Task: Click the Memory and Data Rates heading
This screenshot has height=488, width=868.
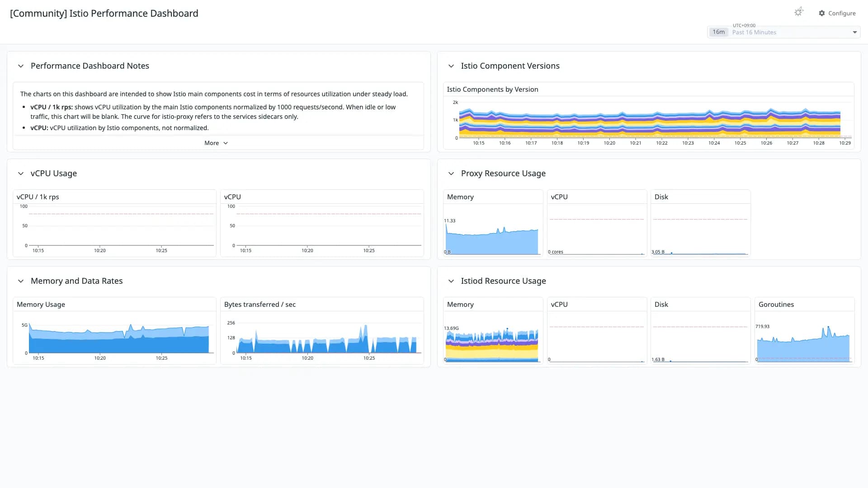Action: tap(77, 281)
